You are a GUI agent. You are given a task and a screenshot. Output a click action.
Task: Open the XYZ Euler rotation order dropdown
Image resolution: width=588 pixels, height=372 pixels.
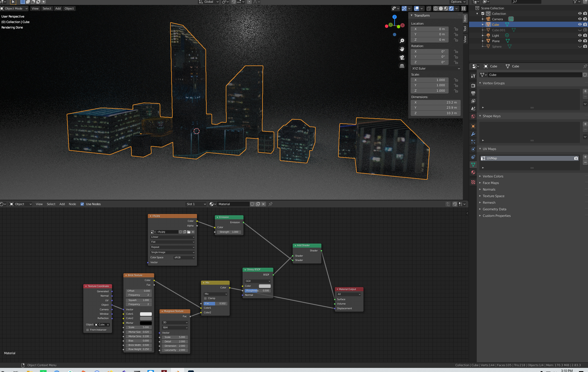(435, 68)
